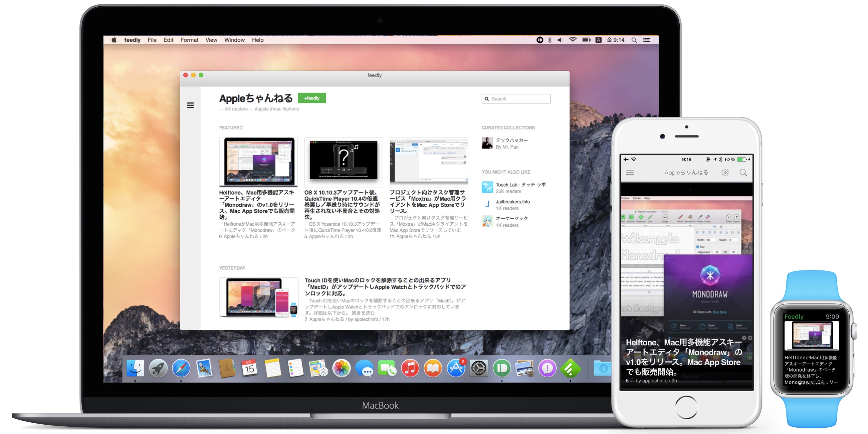Tap the iPhone home button
The width and height of the screenshot is (868, 434).
point(686,407)
